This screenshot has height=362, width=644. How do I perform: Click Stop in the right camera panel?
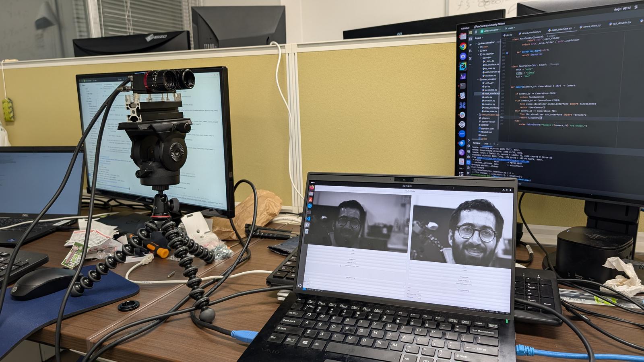[x=464, y=267]
